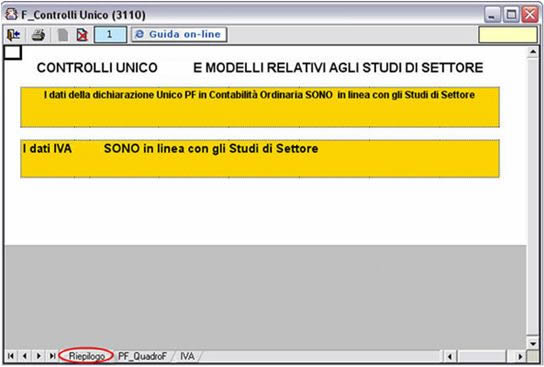The width and height of the screenshot is (544, 367).
Task: Click the F_Controlli Unico window title icon
Action: click(11, 14)
